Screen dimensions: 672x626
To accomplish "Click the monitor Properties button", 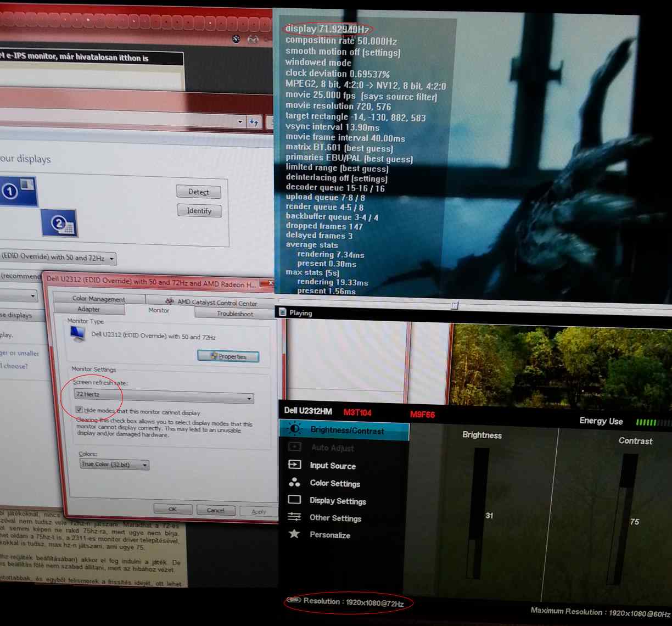I will [x=228, y=356].
